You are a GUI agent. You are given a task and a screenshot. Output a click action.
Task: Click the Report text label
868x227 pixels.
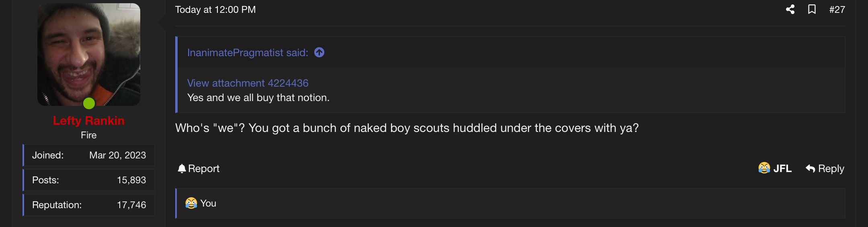(x=204, y=168)
